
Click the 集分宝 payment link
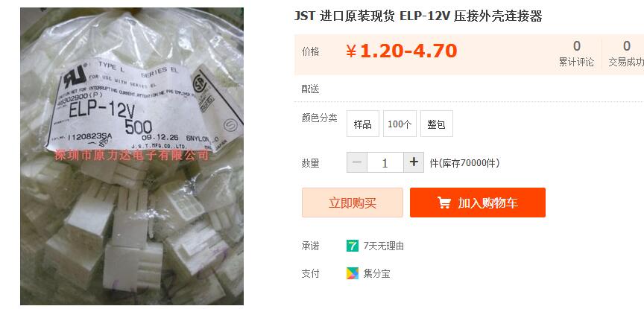pos(376,274)
